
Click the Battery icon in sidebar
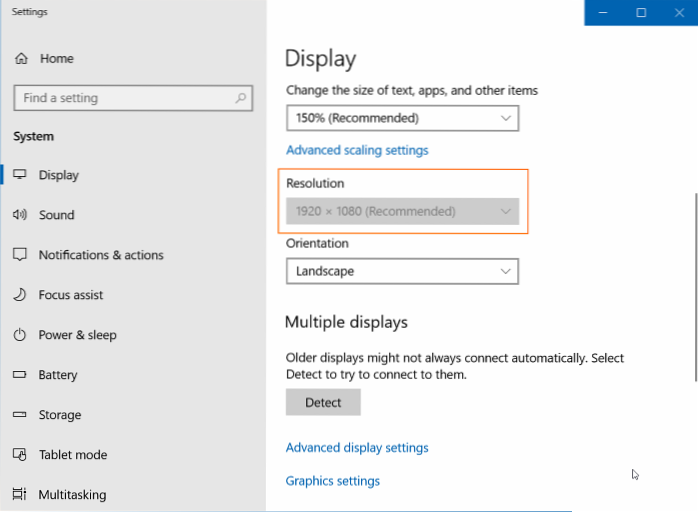19,375
